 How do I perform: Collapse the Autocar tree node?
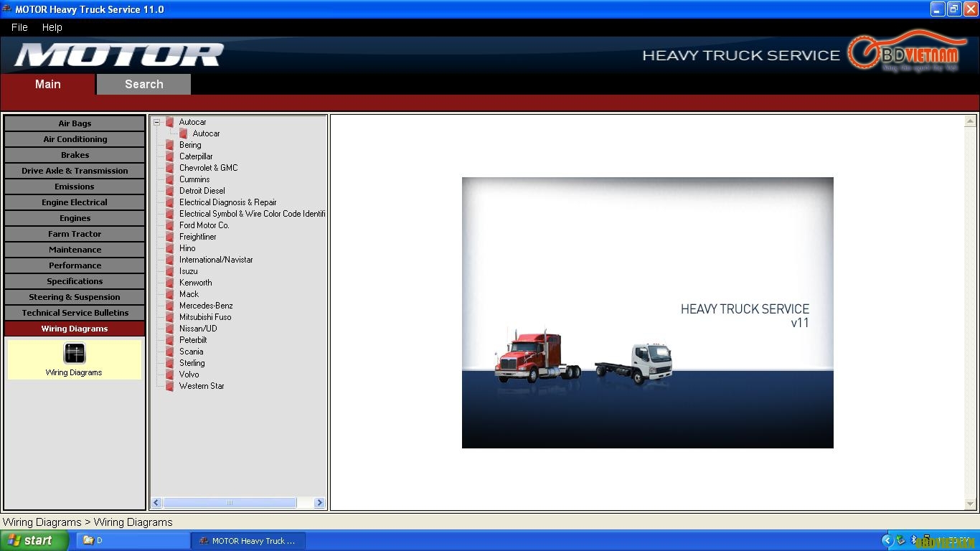tap(156, 122)
